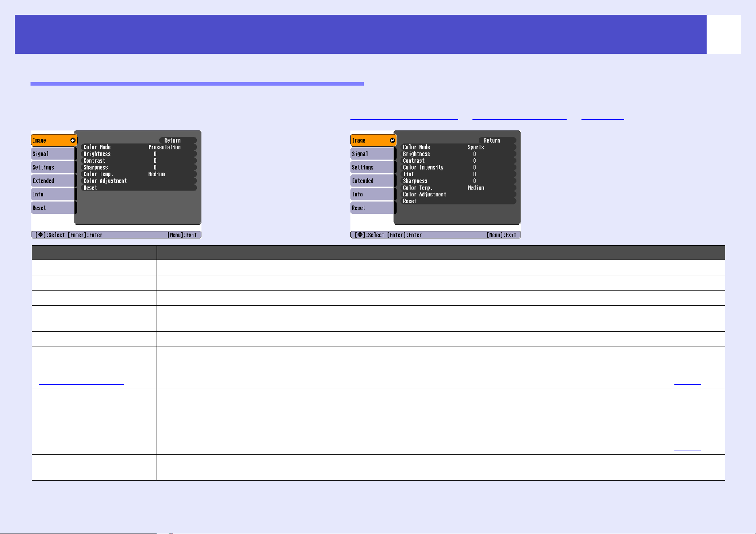756x534 pixels.
Task: Select Color Temp. row in Presentation menu
Action: [x=139, y=174]
